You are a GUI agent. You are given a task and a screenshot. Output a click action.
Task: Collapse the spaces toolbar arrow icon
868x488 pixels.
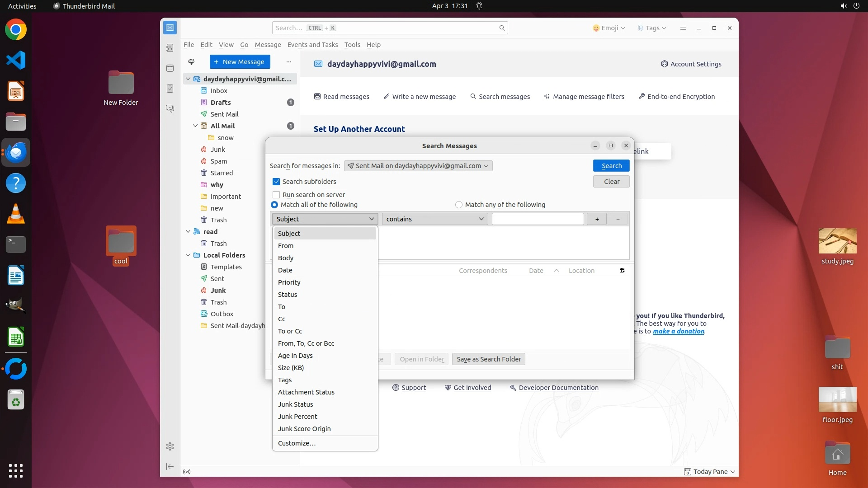[170, 466]
